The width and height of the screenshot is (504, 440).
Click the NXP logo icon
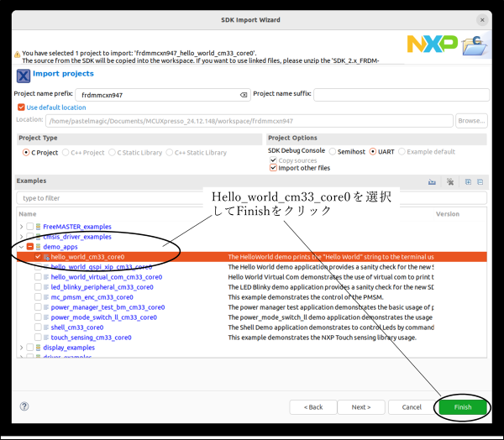(431, 45)
